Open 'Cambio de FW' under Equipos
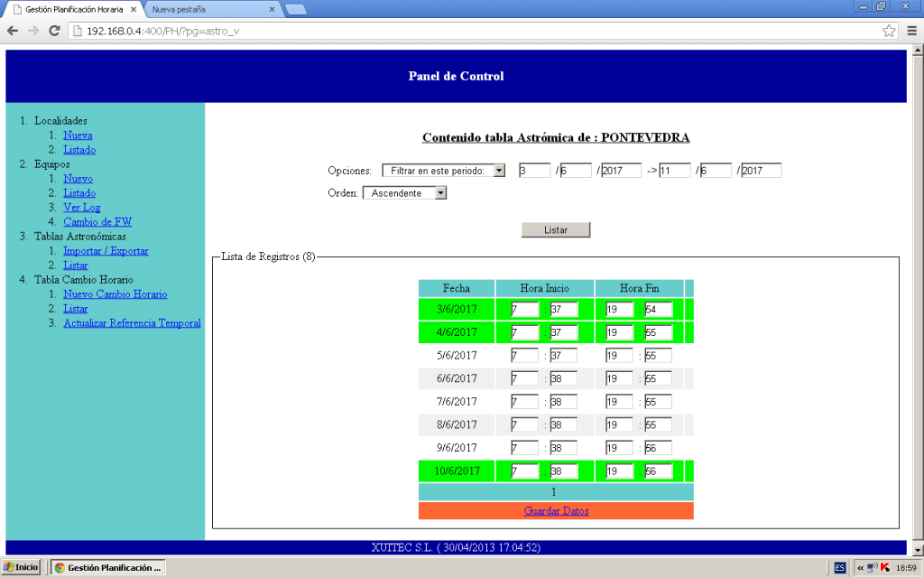This screenshot has height=578, width=924. click(97, 222)
